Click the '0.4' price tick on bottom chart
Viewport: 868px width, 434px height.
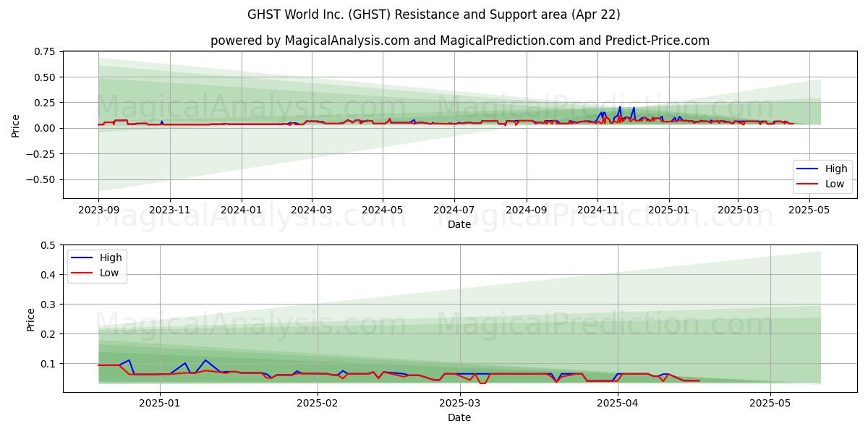tap(47, 275)
